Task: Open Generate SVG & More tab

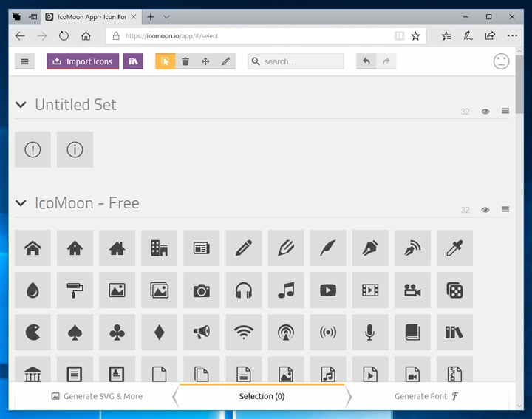Action: [x=97, y=396]
